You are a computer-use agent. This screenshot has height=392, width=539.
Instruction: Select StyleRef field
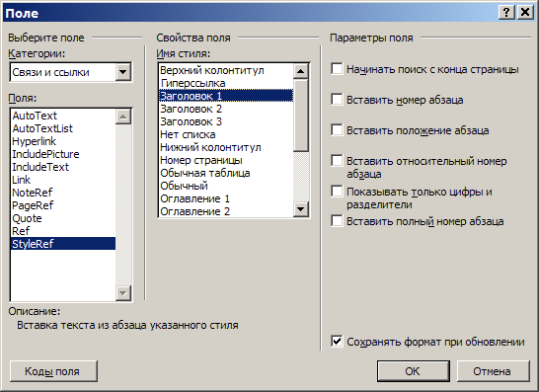pos(63,244)
